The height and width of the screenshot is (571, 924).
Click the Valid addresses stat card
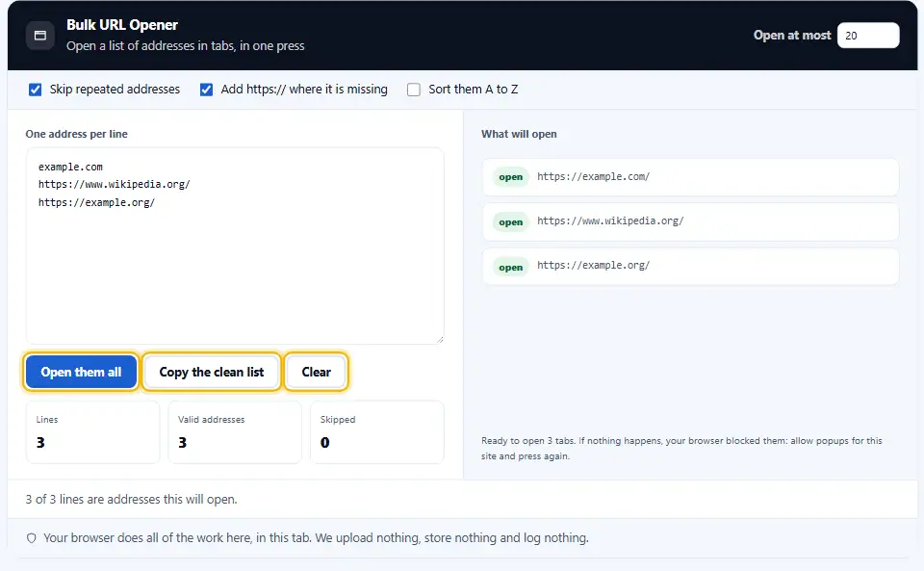tap(235, 432)
